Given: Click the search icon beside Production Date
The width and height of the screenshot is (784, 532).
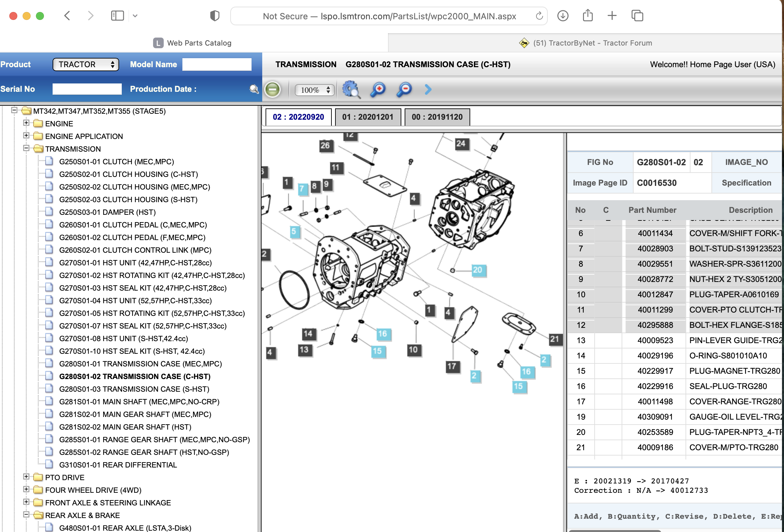Looking at the screenshot, I should pos(254,89).
